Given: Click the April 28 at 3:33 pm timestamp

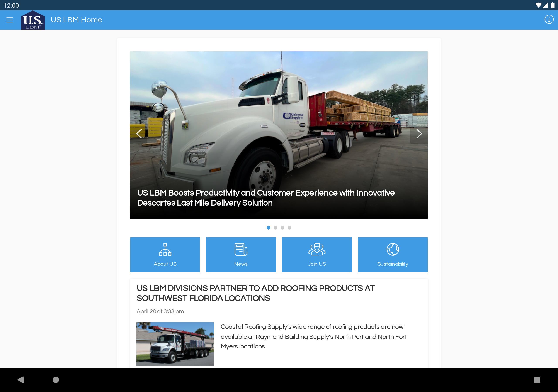Looking at the screenshot, I should pos(160,311).
